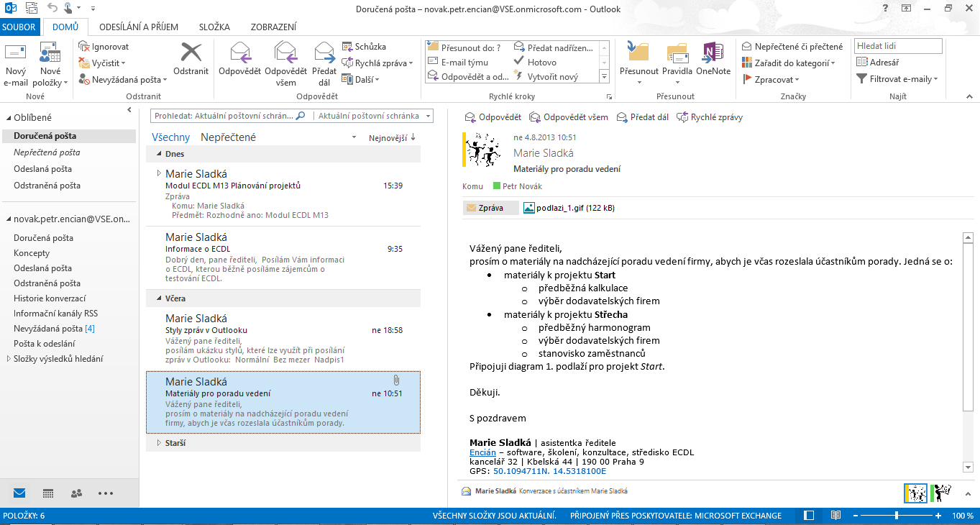Expand Složky výsledků hledání folder

(x=9, y=359)
